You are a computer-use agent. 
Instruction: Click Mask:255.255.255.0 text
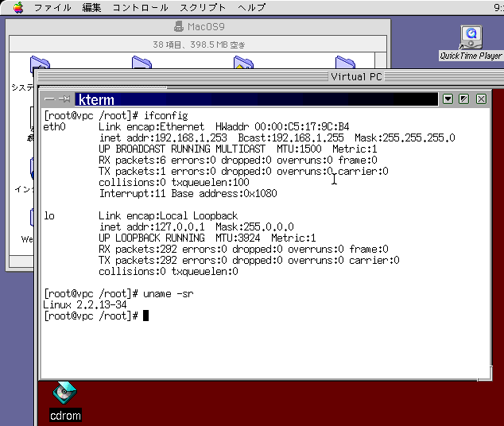click(405, 137)
